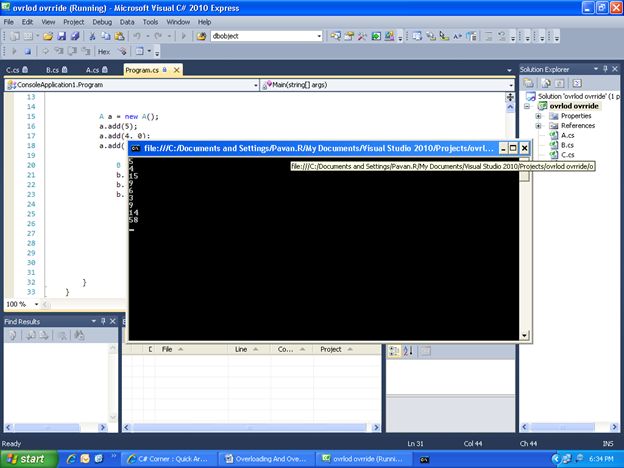Click the Find in Files icon near dbobject box
This screenshot has width=624, height=468.
201,36
